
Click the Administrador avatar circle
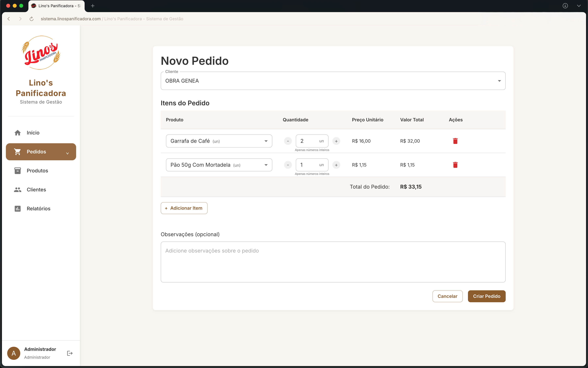[14, 353]
